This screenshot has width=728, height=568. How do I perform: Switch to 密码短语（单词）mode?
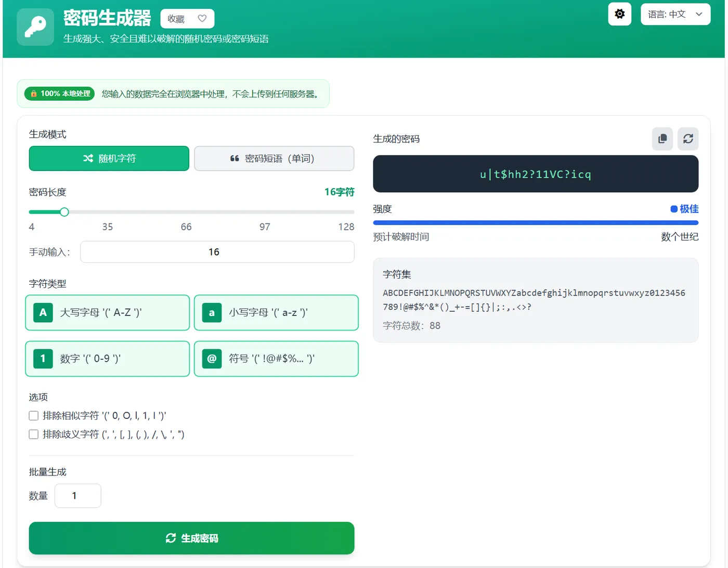tap(274, 158)
